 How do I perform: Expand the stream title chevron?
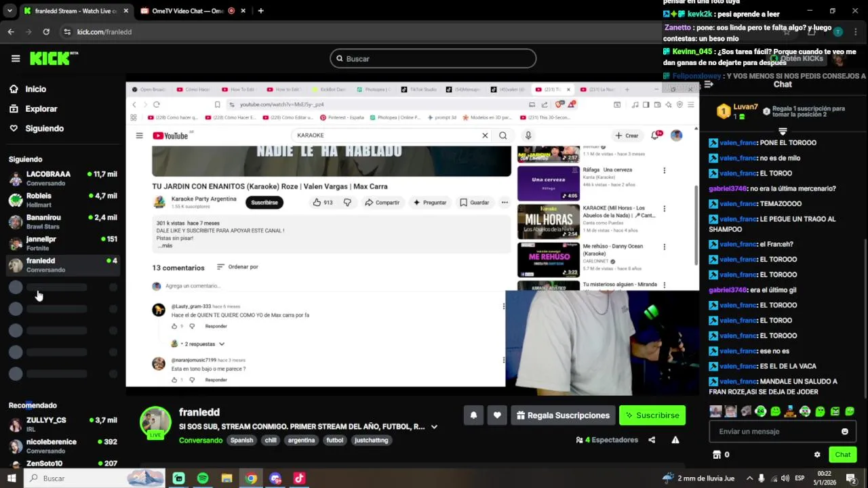(434, 427)
